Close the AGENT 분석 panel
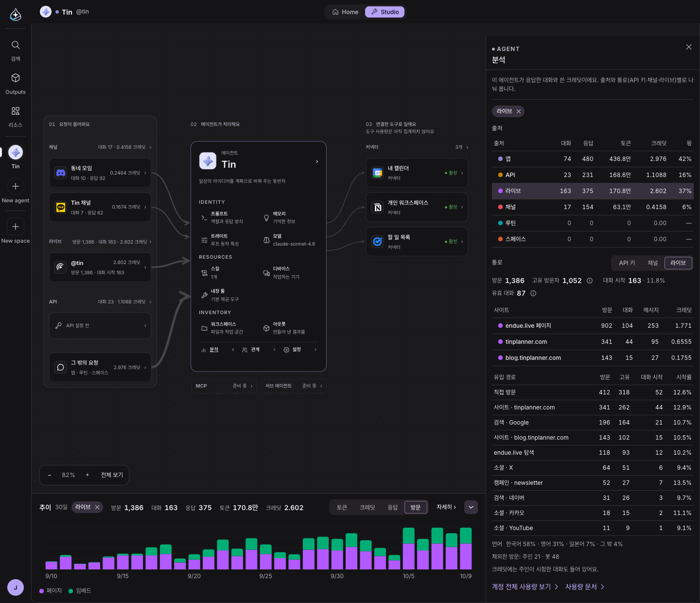The height and width of the screenshot is (603, 700). point(689,47)
